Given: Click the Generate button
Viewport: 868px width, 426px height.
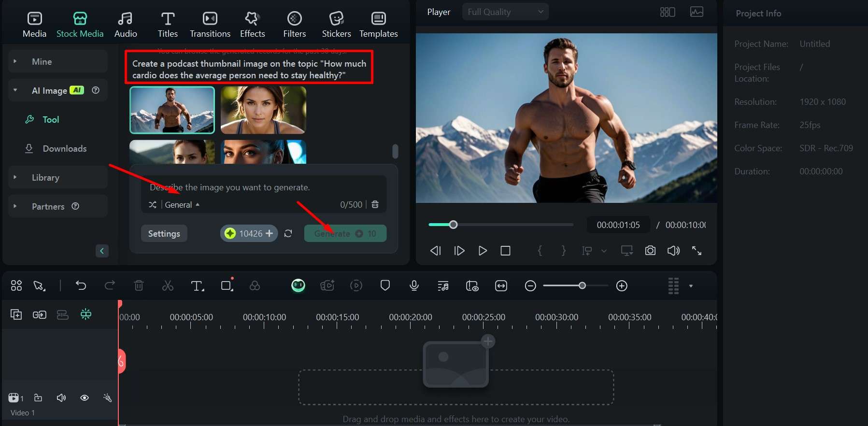Looking at the screenshot, I should pos(345,233).
